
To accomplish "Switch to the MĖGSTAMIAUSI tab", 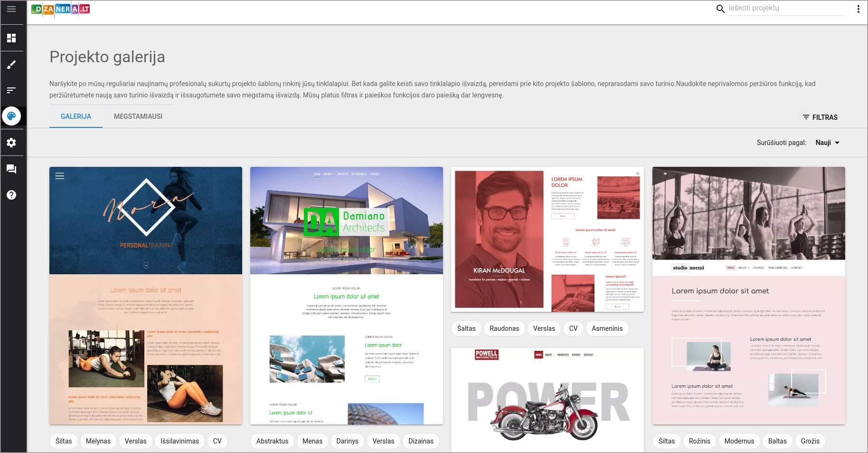I will tap(138, 116).
